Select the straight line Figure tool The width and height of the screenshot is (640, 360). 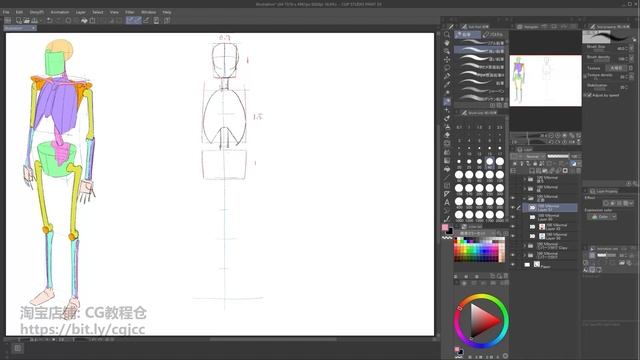pos(447,177)
